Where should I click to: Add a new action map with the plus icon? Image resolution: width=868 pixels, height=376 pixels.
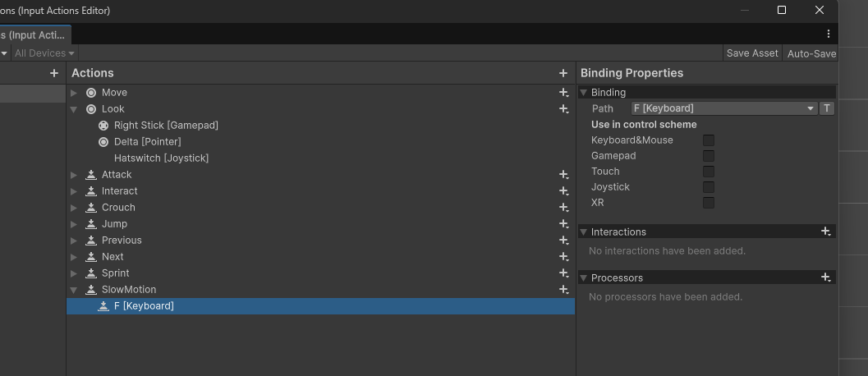coord(54,73)
